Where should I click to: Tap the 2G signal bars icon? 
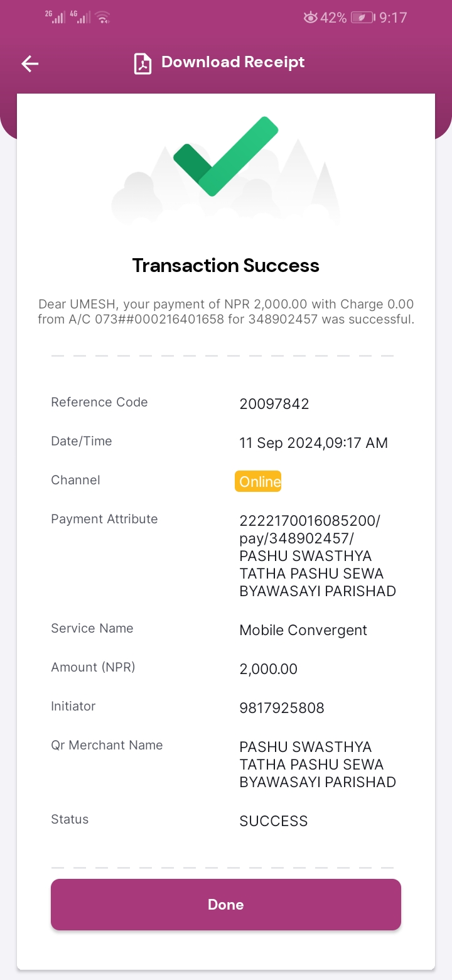click(x=56, y=17)
